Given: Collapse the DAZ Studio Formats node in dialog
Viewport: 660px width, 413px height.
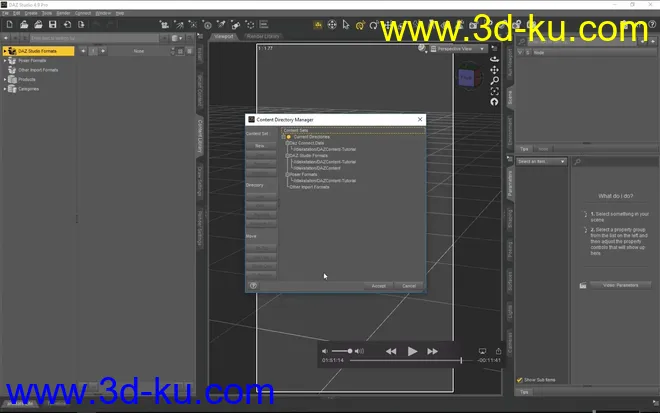Looking at the screenshot, I should point(287,156).
